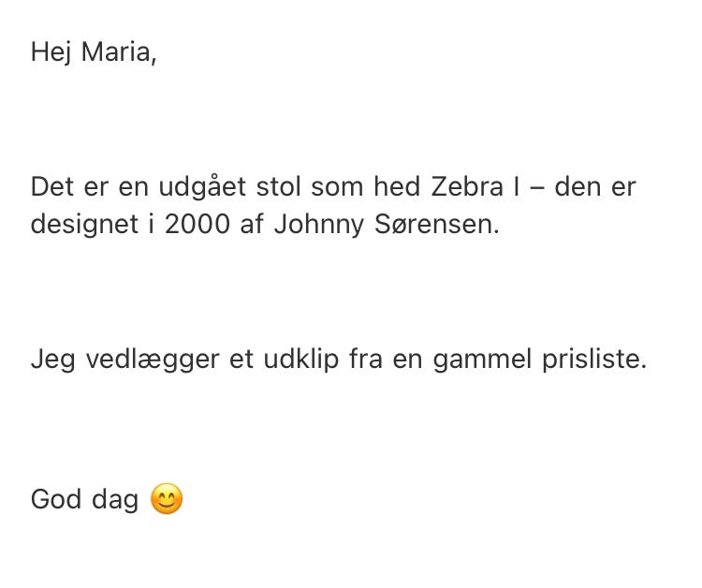Click the year '2000' in the text
Image resolution: width=702 pixels, height=588 pixels.
197,224
